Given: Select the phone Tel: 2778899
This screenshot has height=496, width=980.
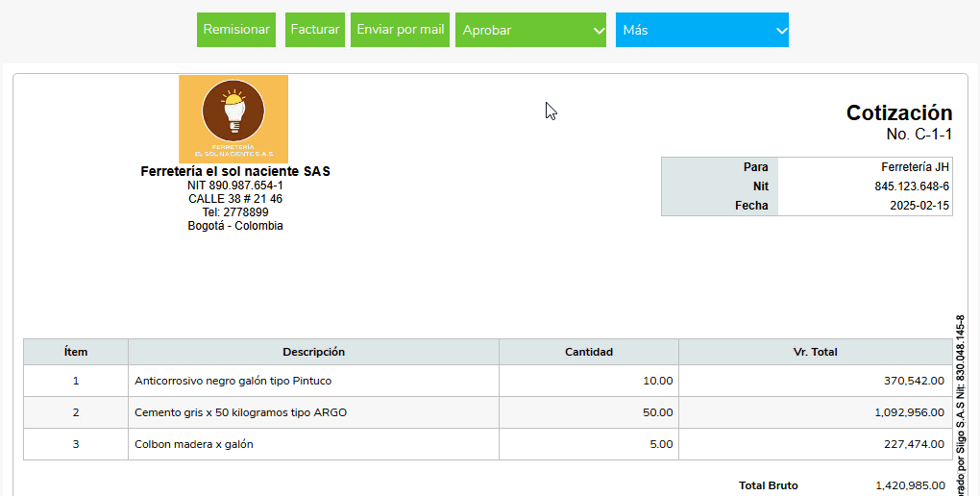Looking at the screenshot, I should 235,212.
